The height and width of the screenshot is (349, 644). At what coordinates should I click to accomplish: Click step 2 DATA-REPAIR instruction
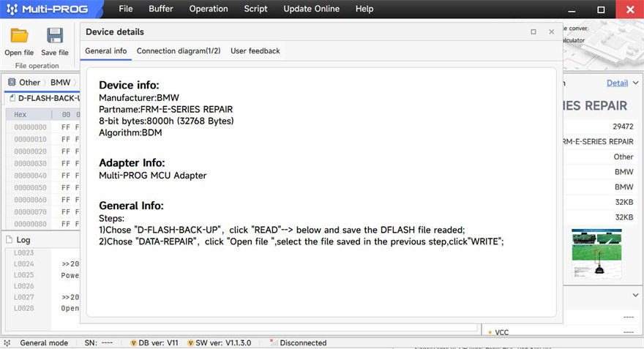point(301,241)
